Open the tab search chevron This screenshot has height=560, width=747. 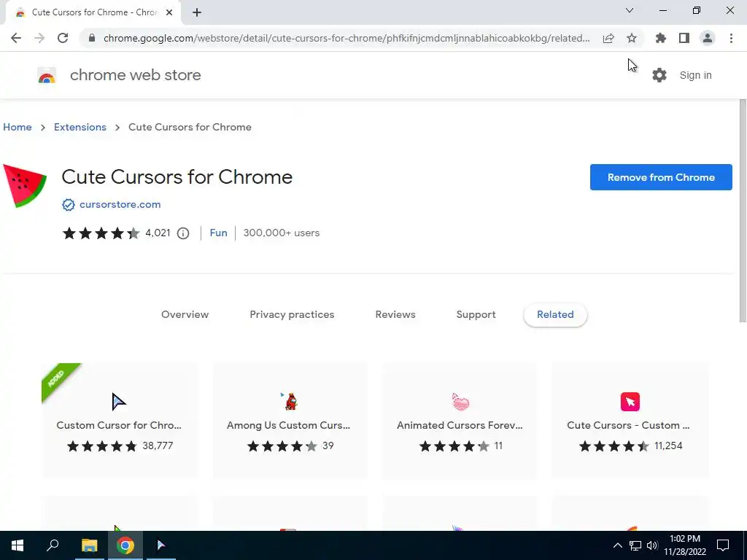pyautogui.click(x=630, y=10)
